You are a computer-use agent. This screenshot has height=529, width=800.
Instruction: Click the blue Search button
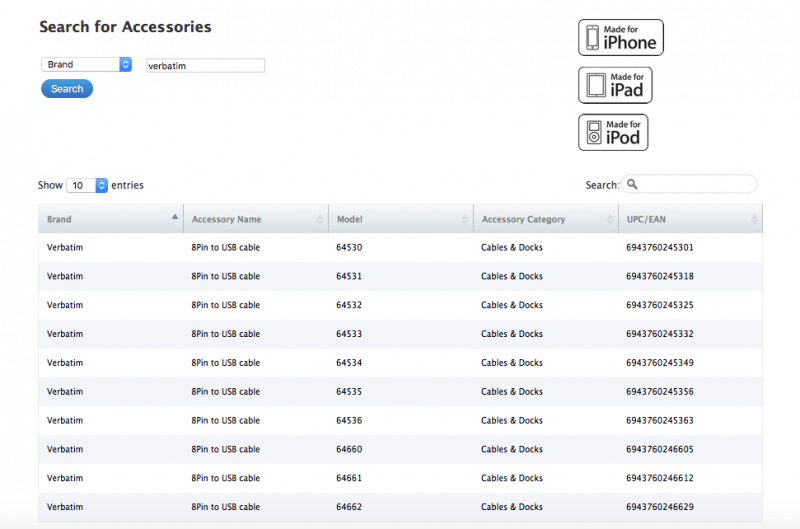pyautogui.click(x=67, y=89)
